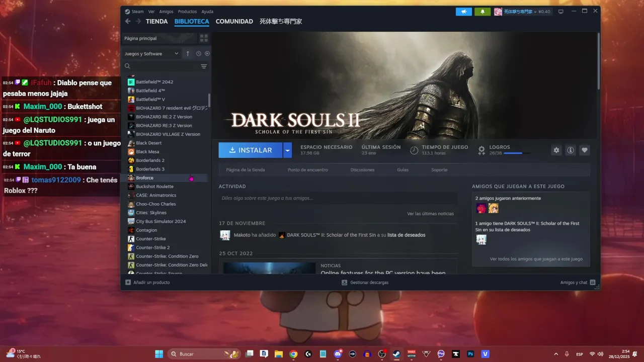Toggle the collections grid view icon
This screenshot has height=362, width=644.
(204, 38)
